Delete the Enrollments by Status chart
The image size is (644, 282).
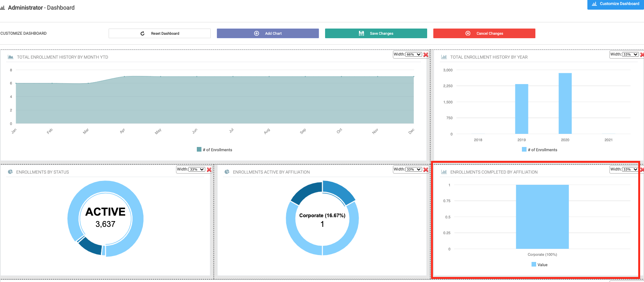click(x=209, y=170)
